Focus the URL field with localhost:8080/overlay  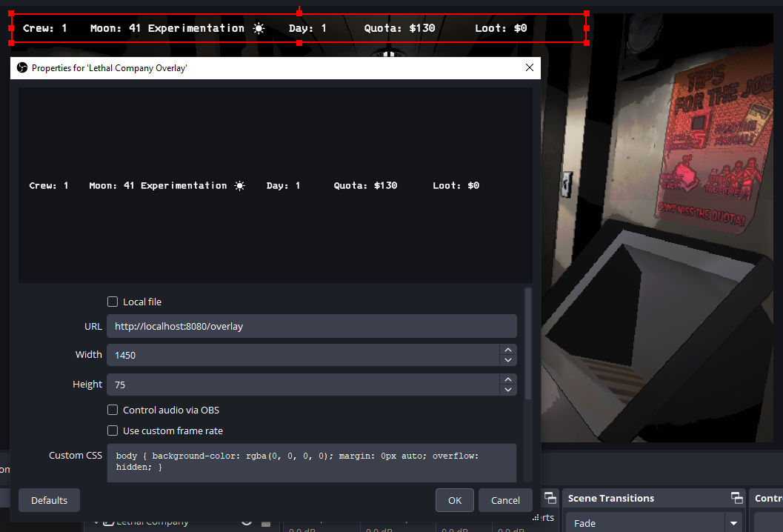(312, 326)
